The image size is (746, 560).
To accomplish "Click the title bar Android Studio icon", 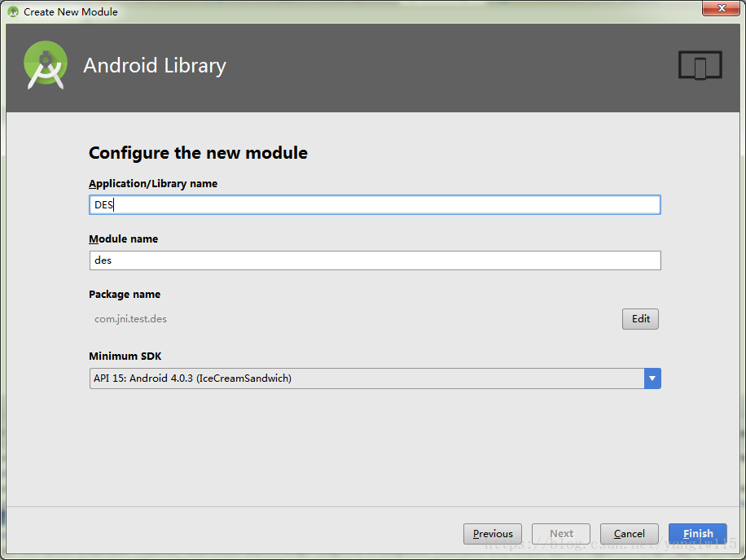I will [x=13, y=12].
